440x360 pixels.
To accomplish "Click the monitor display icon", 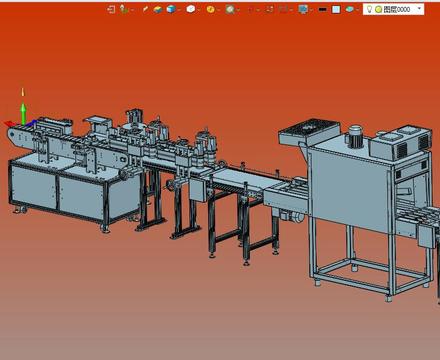I will [x=303, y=9].
